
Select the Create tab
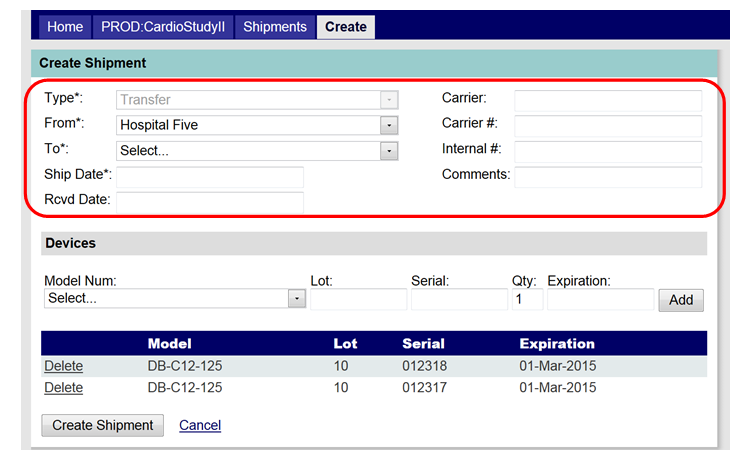pyautogui.click(x=346, y=26)
